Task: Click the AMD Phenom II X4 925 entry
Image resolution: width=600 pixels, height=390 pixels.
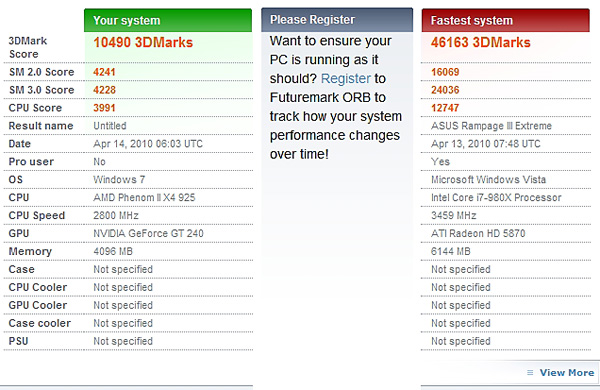Action: click(144, 197)
